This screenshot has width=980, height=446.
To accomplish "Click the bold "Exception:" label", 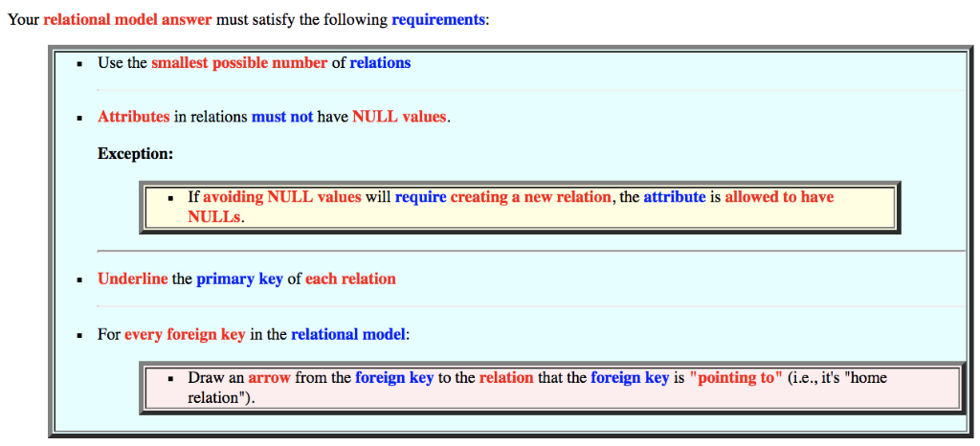I will click(x=136, y=153).
